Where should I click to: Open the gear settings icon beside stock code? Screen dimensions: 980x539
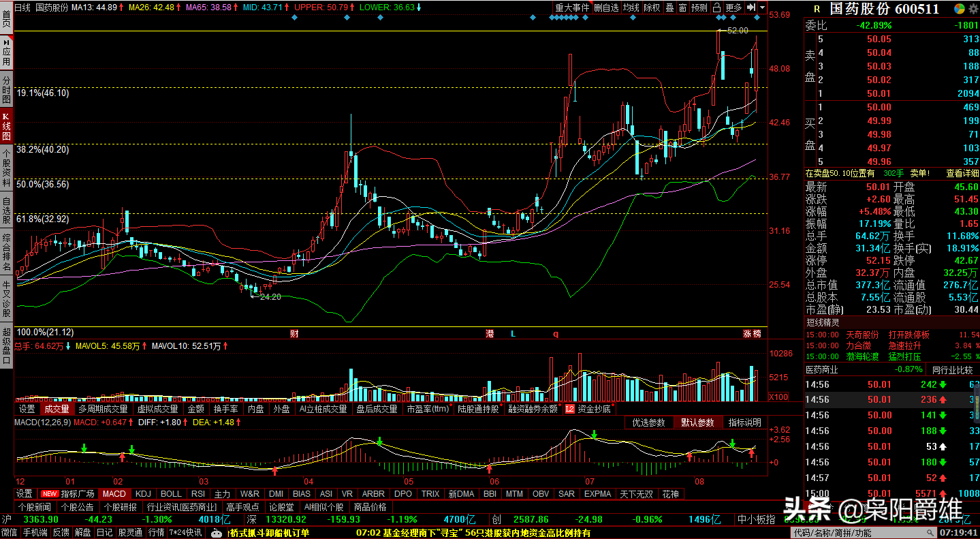pos(973,9)
